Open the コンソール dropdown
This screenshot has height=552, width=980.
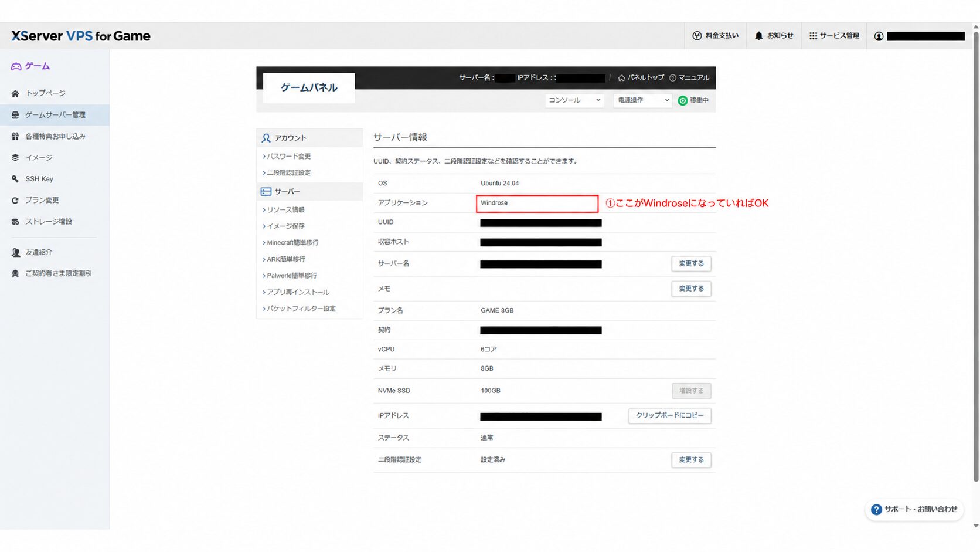574,100
